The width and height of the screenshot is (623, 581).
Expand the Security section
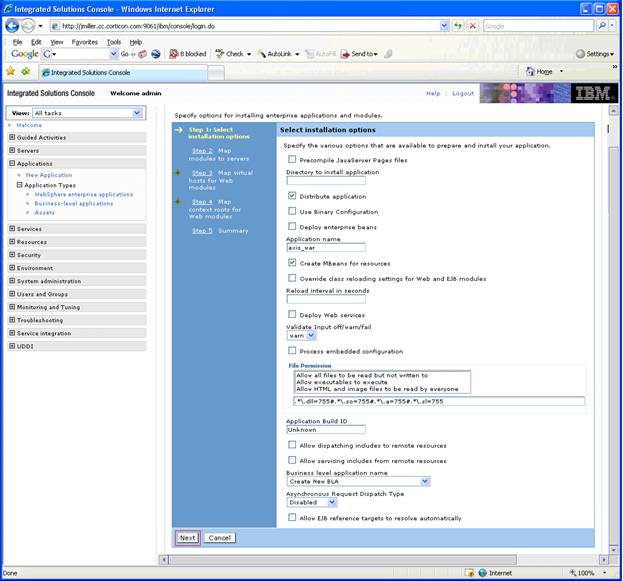tap(12, 255)
